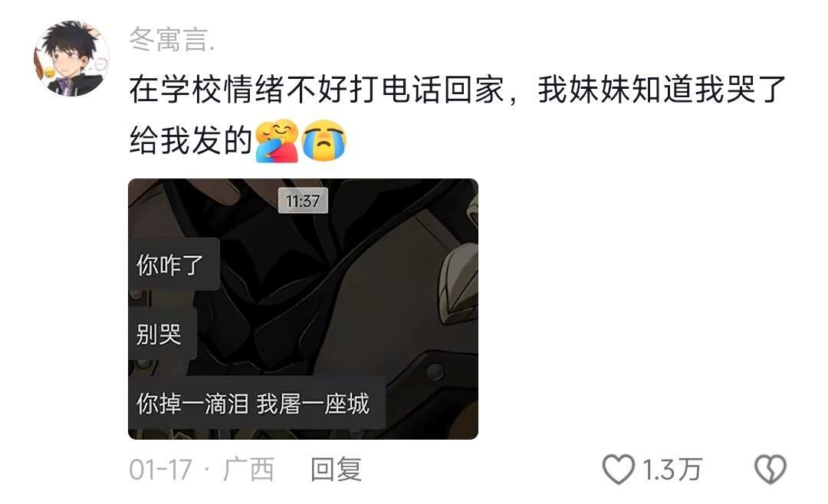Click the round bolt in the attached image
This screenshot has height=504, width=828.
435,372
